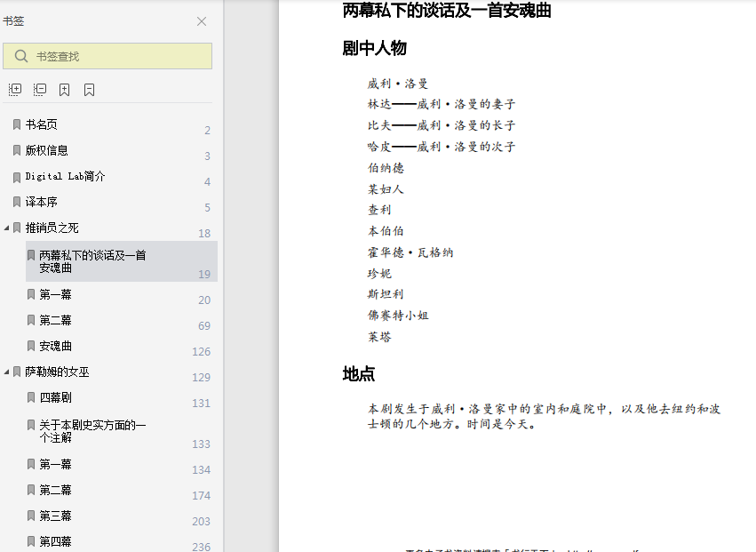This screenshot has height=552, width=756.
Task: Go to 第二幕 on page 174
Action: coord(55,490)
